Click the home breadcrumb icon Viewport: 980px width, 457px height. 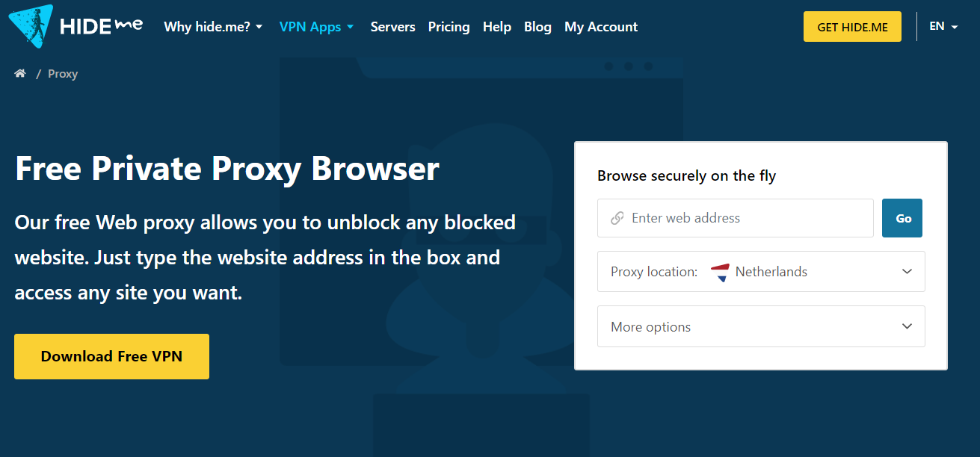pyautogui.click(x=20, y=73)
